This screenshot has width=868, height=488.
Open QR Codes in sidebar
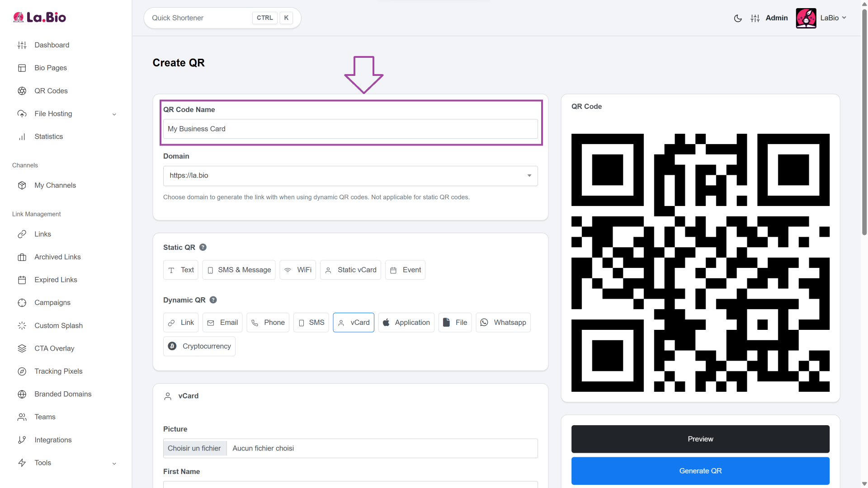[51, 91]
